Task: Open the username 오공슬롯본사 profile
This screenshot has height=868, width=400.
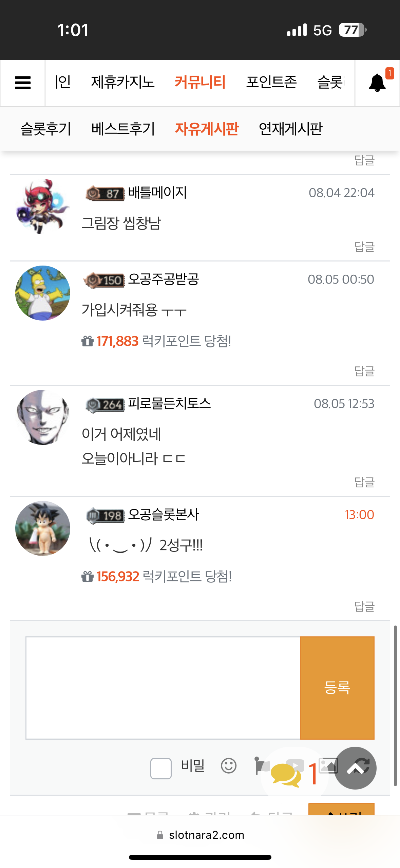Action: coord(164,514)
